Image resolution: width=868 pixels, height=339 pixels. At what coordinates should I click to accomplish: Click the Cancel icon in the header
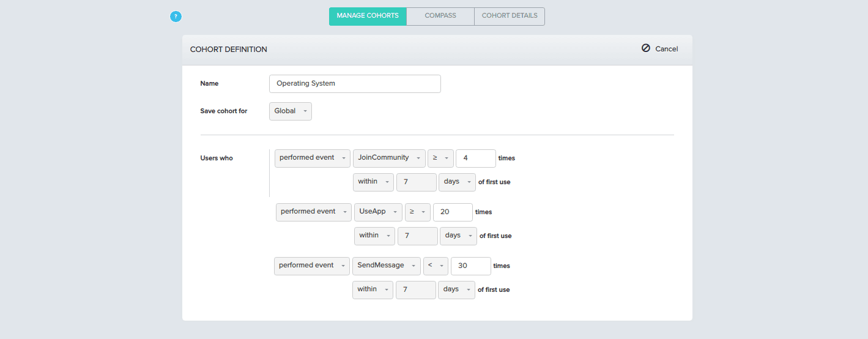point(645,48)
